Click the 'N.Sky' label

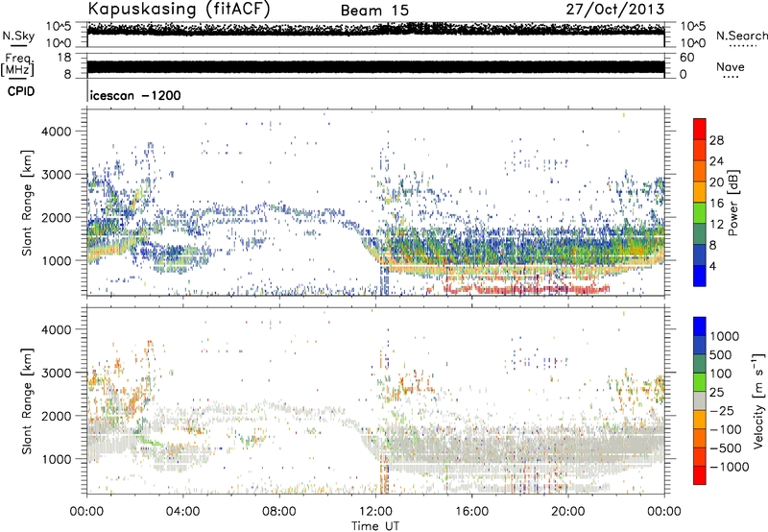pyautogui.click(x=18, y=36)
